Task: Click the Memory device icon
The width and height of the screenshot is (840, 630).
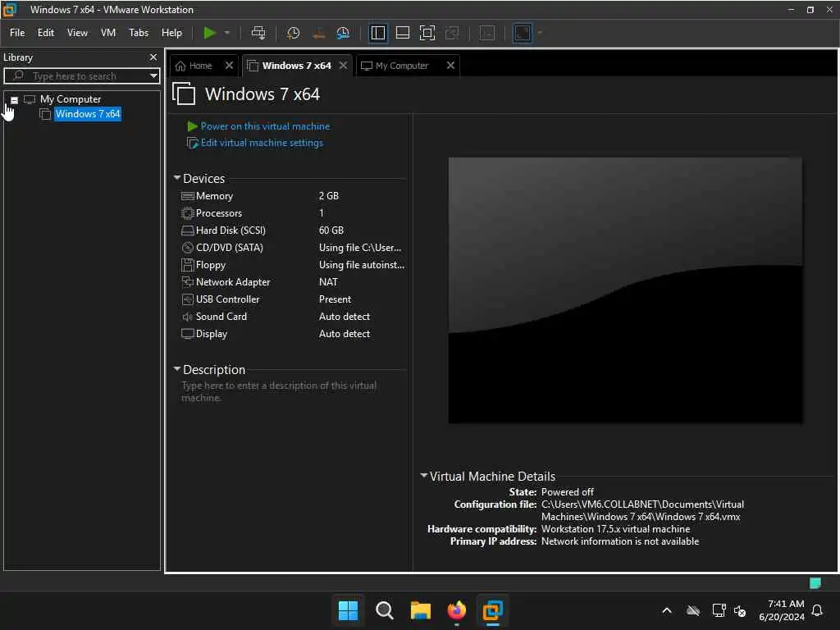Action: coord(188,196)
